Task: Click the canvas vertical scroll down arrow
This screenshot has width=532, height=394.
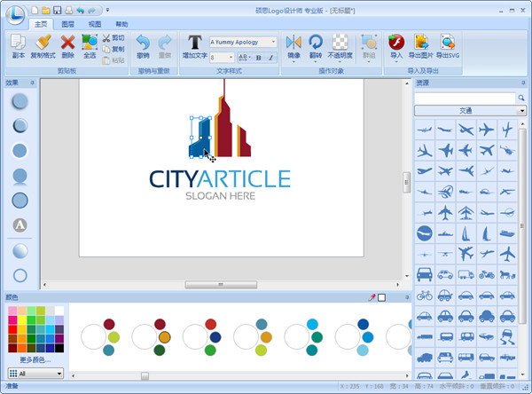Action: (406, 276)
